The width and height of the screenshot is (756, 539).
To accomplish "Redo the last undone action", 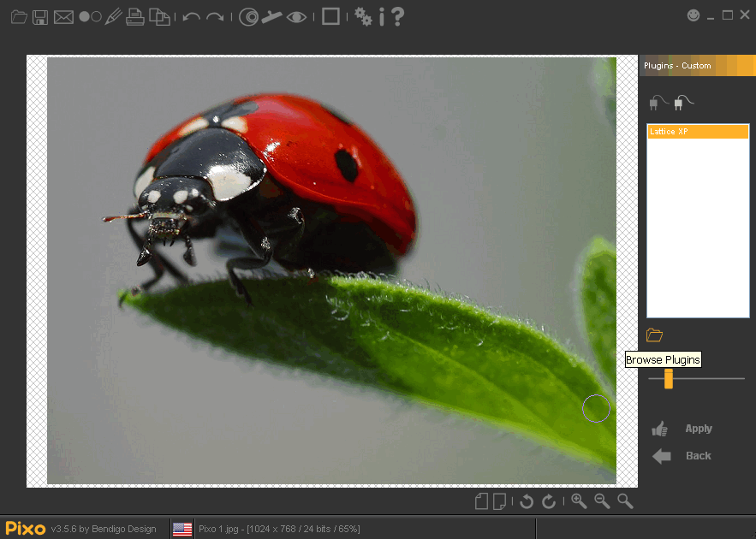I will [x=215, y=17].
